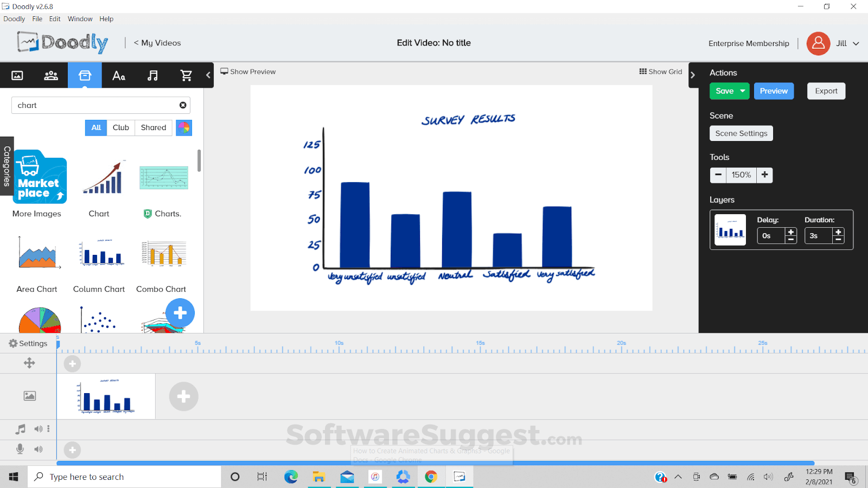The image size is (868, 488).
Task: Zoom out with the minus button
Action: coord(718,175)
